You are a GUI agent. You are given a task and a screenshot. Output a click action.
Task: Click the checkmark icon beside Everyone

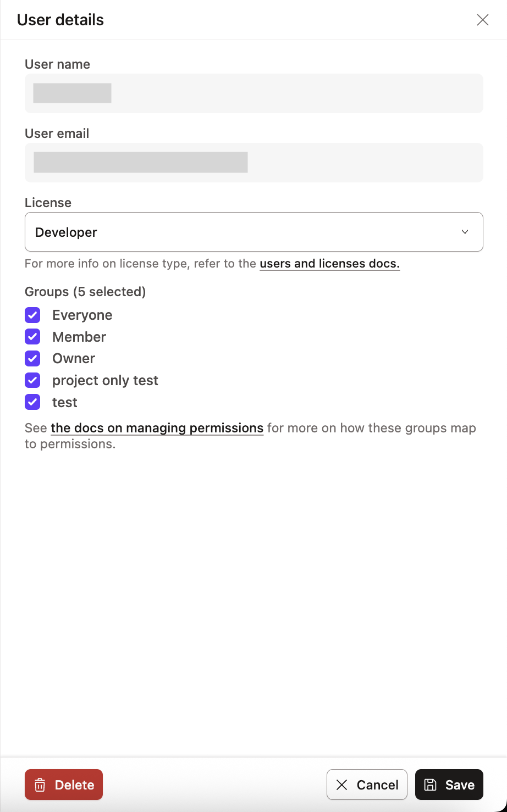(32, 315)
